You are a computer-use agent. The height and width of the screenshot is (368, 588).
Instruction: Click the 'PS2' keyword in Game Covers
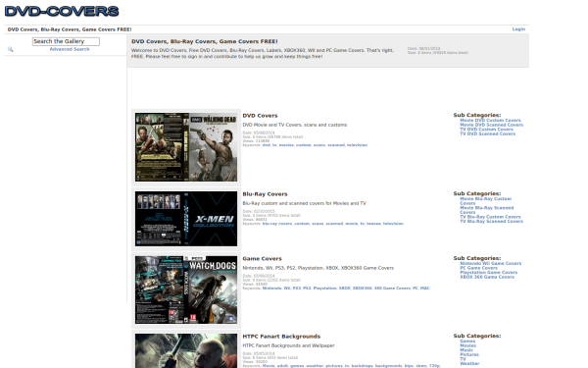tap(307, 288)
